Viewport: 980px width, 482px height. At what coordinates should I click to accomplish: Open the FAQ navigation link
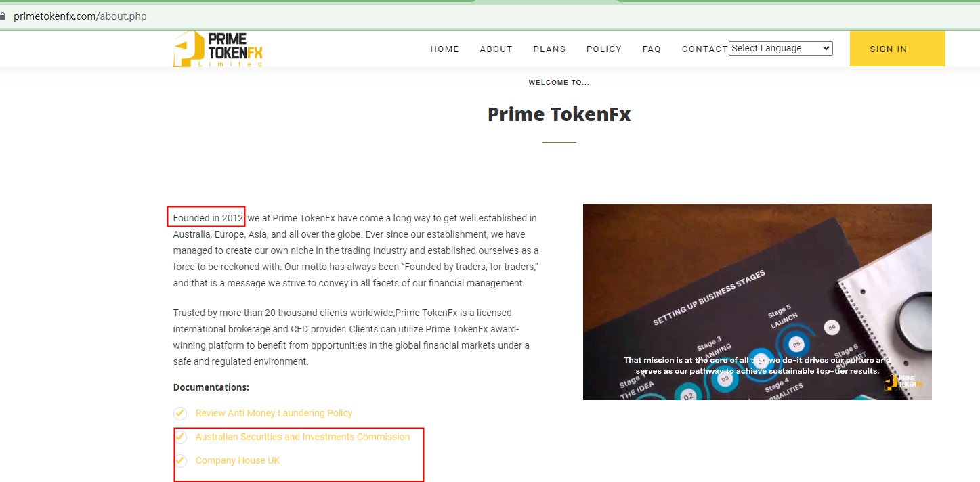click(x=652, y=49)
